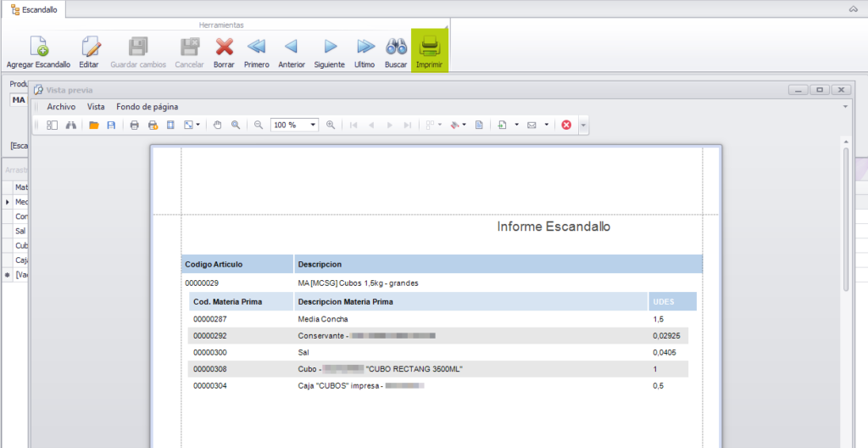The width and height of the screenshot is (868, 448).
Task: Open the Vista menu
Action: (96, 106)
